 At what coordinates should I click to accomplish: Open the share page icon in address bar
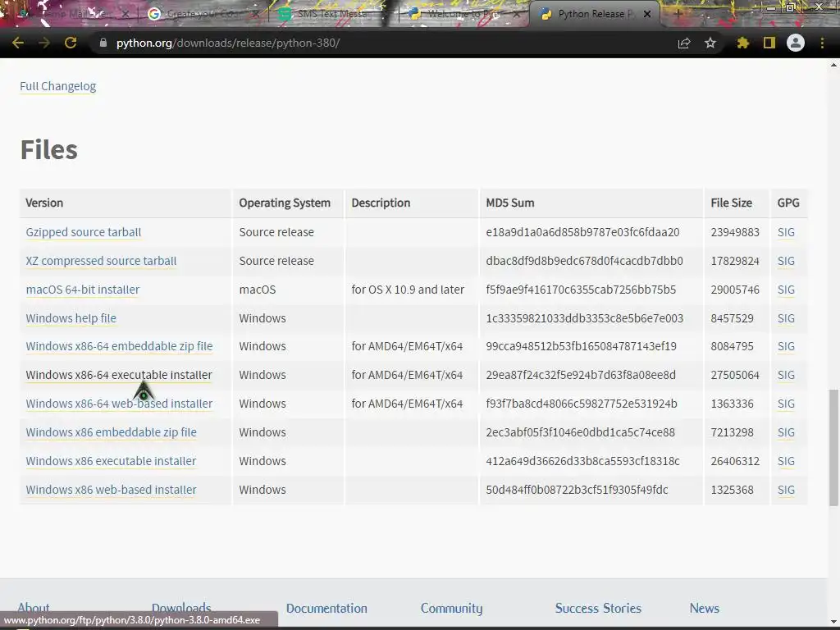click(x=684, y=43)
